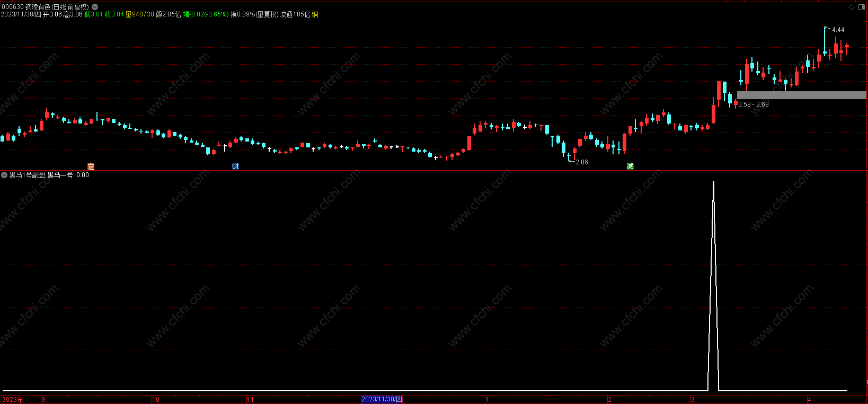Click month 4 on the time axis
868x404 pixels.
(x=809, y=400)
